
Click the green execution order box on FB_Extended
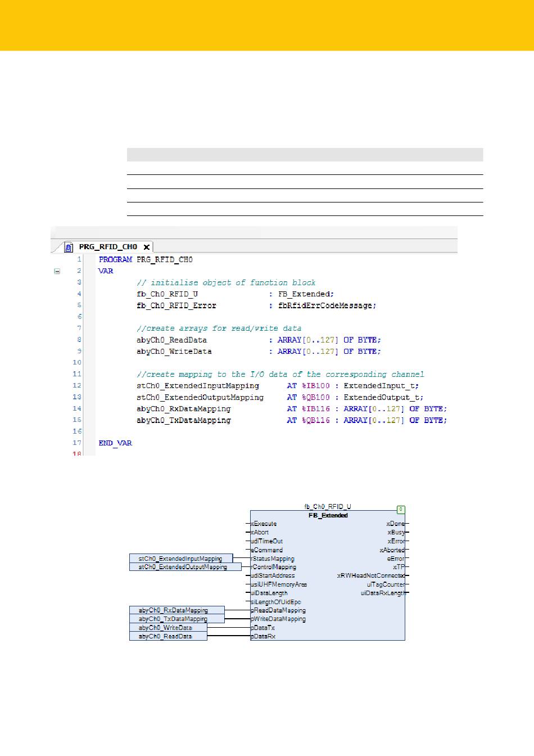(x=401, y=509)
